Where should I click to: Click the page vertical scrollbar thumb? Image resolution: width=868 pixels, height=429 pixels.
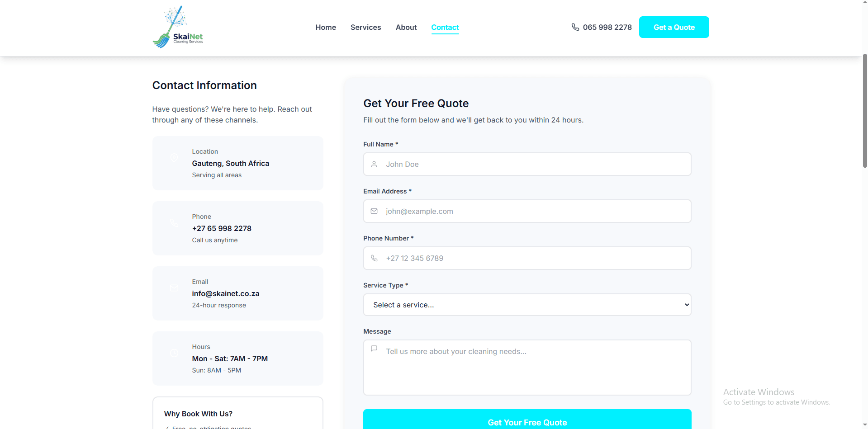click(x=865, y=111)
